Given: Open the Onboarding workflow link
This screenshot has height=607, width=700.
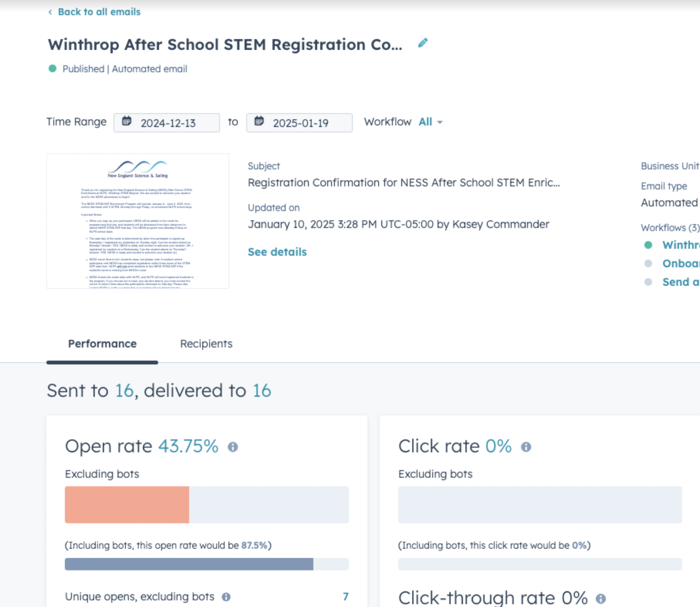Looking at the screenshot, I should coord(680,264).
